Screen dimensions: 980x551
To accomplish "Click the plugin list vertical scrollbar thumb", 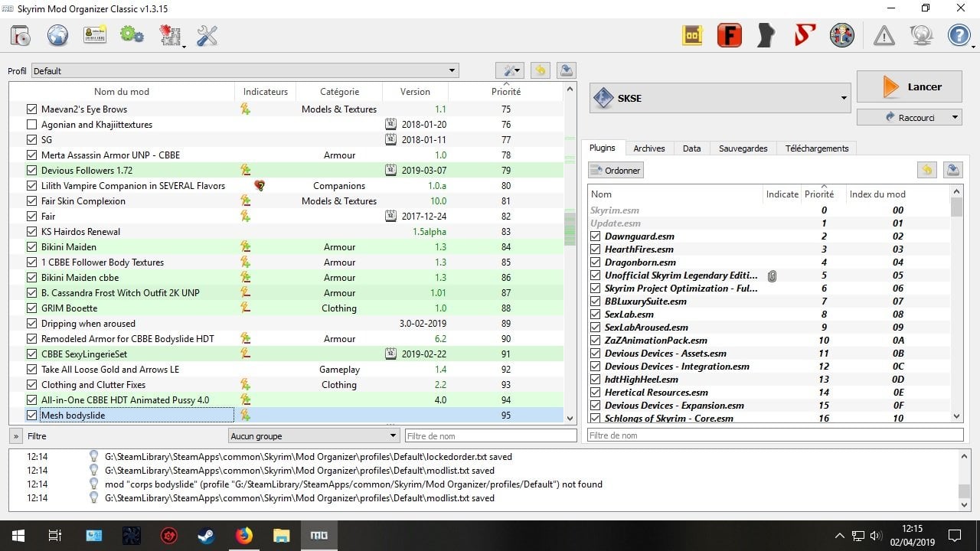I will pyautogui.click(x=956, y=207).
